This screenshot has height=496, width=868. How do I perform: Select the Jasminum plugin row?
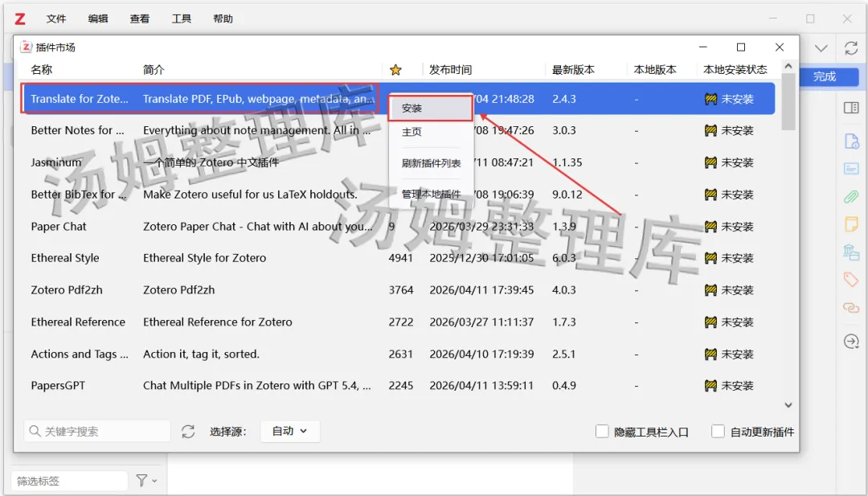tap(397, 162)
